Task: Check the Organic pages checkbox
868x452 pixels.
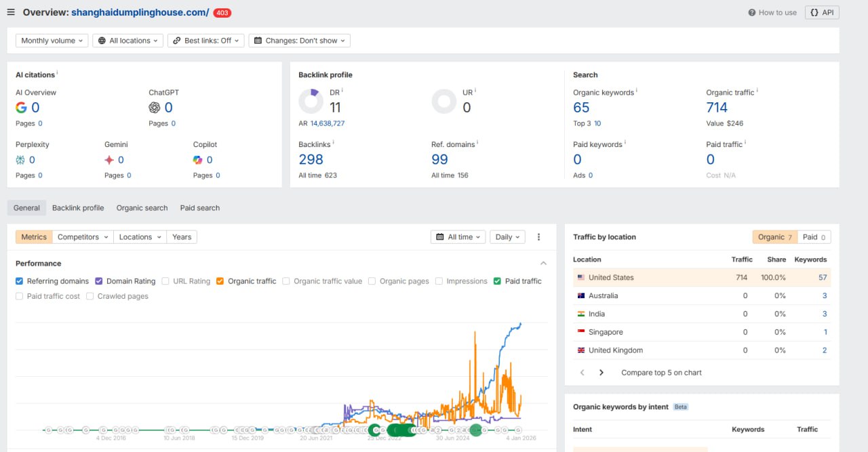Action: [x=372, y=281]
